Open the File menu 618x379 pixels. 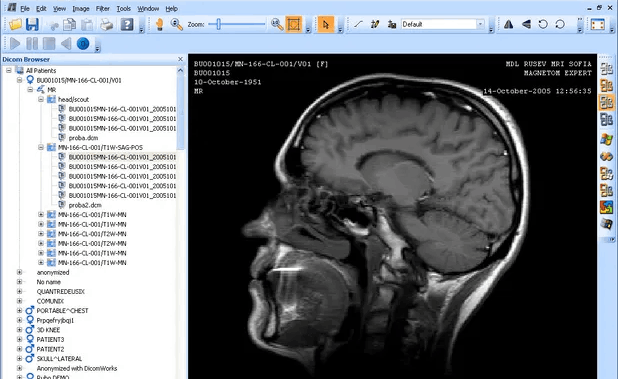pos(25,9)
